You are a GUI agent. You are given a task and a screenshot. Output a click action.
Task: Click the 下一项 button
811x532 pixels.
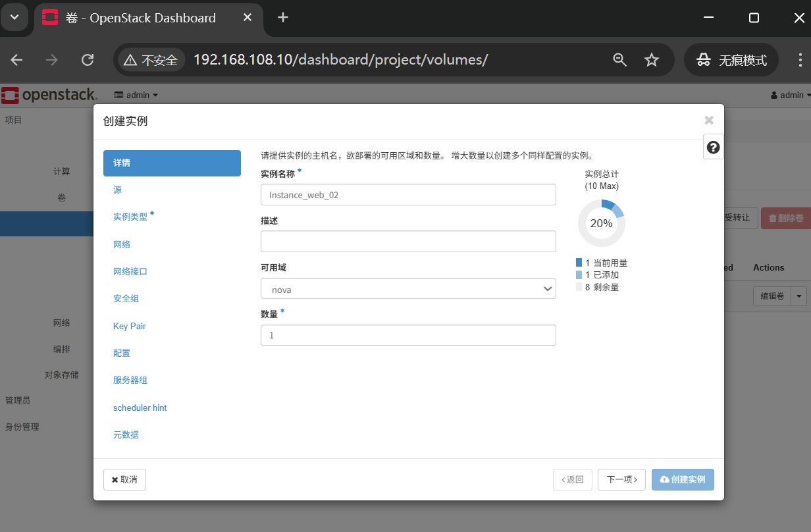pos(621,479)
